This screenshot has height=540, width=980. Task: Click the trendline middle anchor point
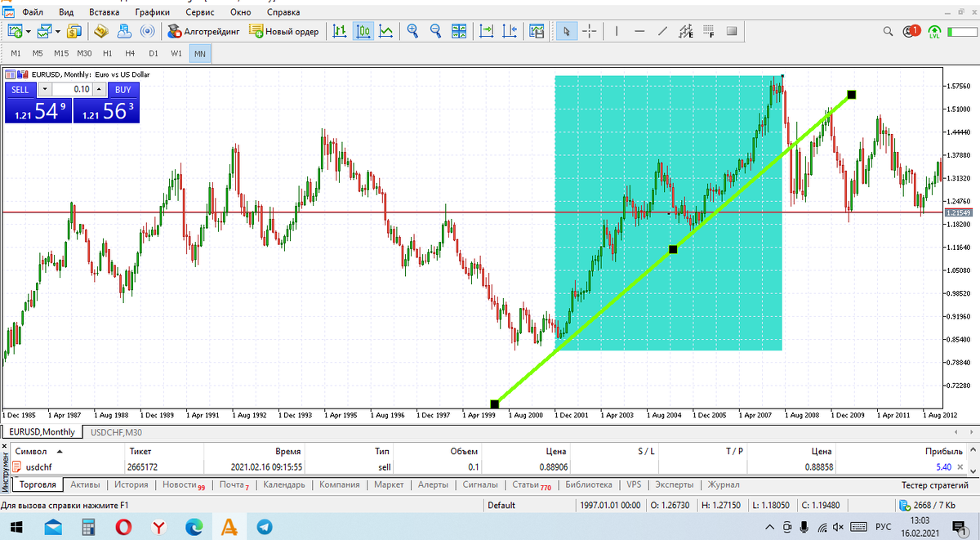(x=673, y=249)
